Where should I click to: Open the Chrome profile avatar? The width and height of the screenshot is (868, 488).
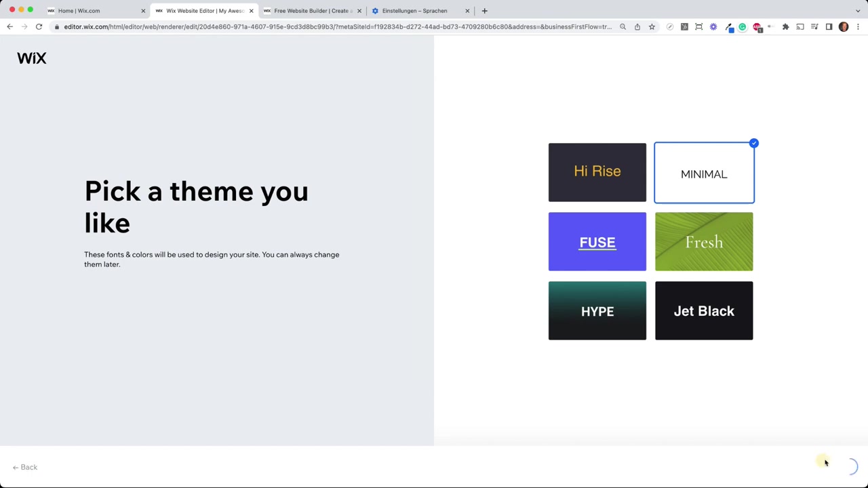click(844, 26)
